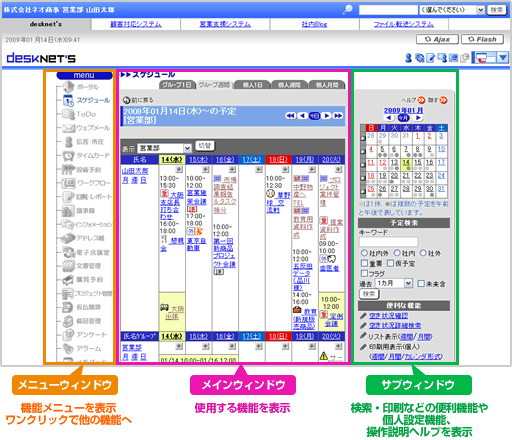Switch to 個人1日 tab
The height and width of the screenshot is (440, 512).
point(252,85)
